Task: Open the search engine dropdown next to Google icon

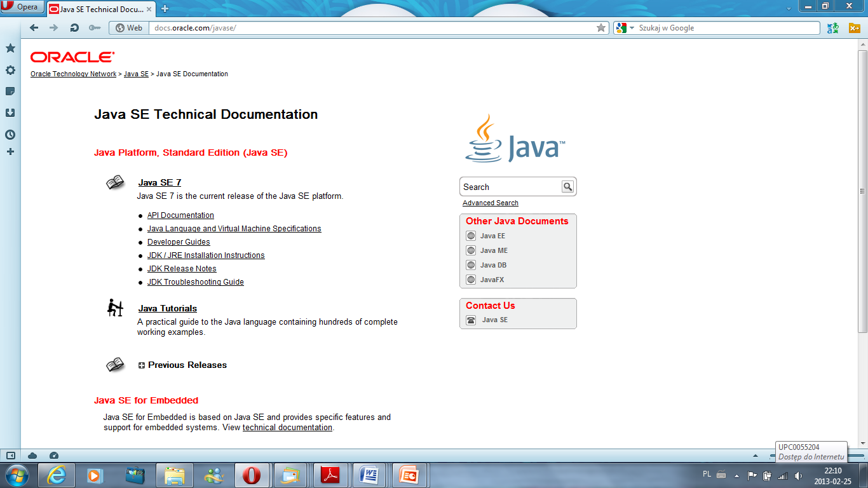Action: point(632,28)
